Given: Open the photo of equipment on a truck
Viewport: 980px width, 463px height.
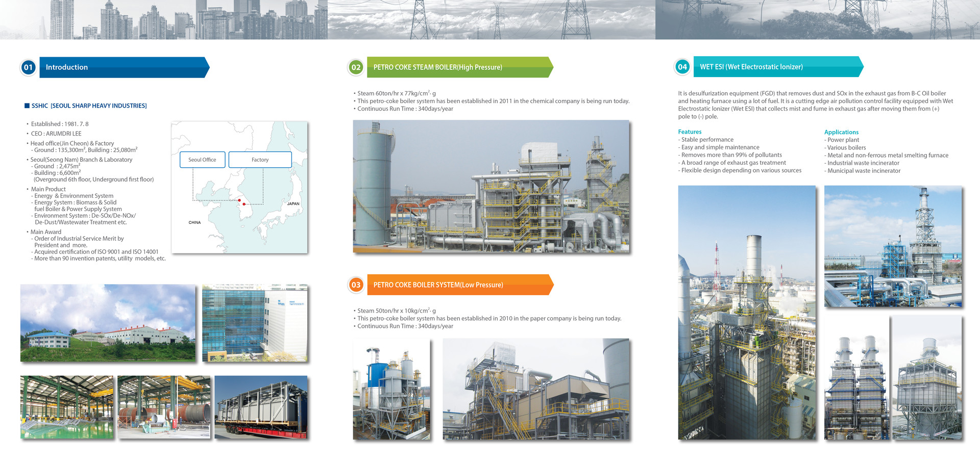Looking at the screenshot, I should (261, 407).
